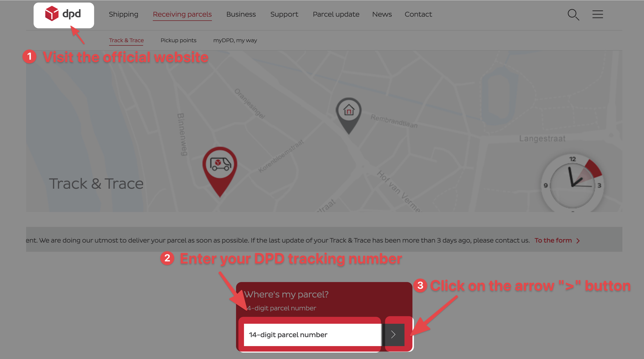The image size is (644, 359).
Task: Open the search magnifier icon
Action: [573, 14]
